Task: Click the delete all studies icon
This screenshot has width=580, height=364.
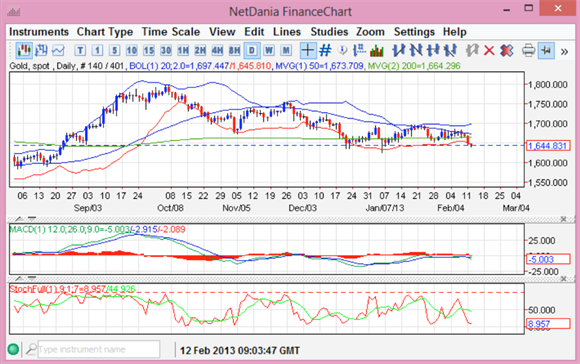Action: click(506, 50)
